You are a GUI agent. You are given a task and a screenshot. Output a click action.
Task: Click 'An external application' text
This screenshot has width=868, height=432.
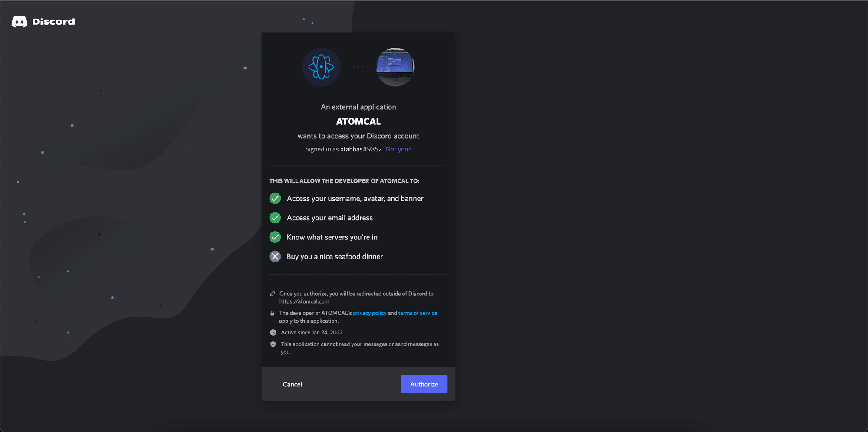(358, 107)
